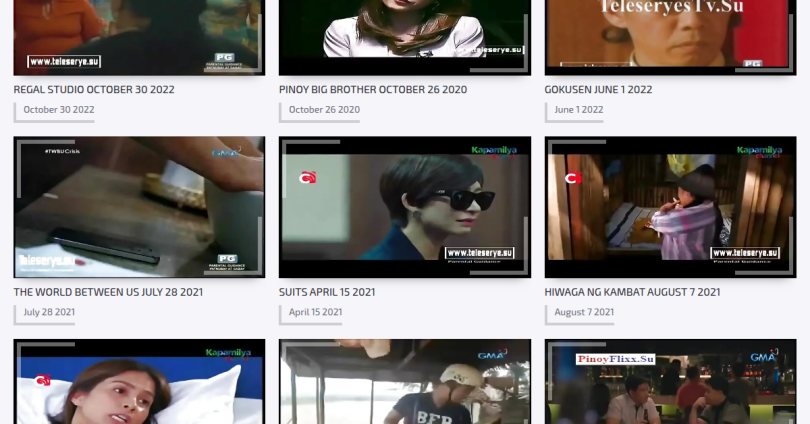Click the 'Regal Studio October 30 2022' title
810x424 pixels.
tap(94, 90)
